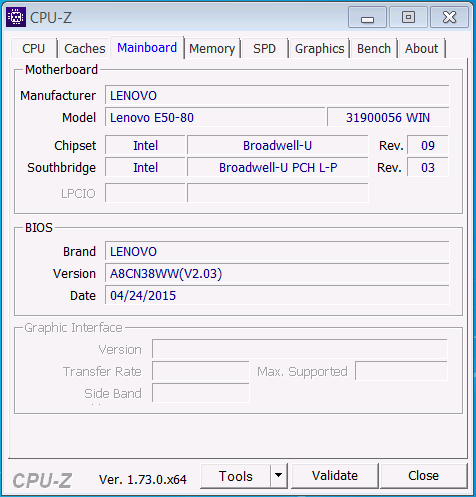Screen dimensions: 476x497
Task: Select the Mainboard tab
Action: [147, 48]
